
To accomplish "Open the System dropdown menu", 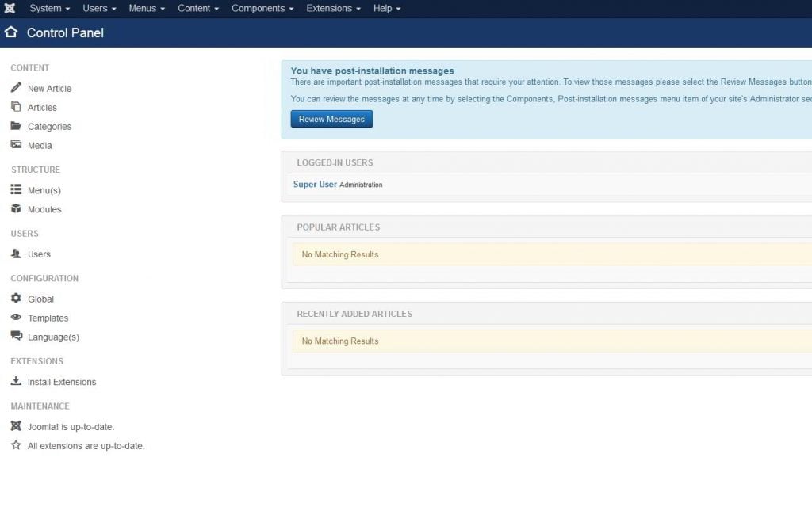I will coord(49,8).
